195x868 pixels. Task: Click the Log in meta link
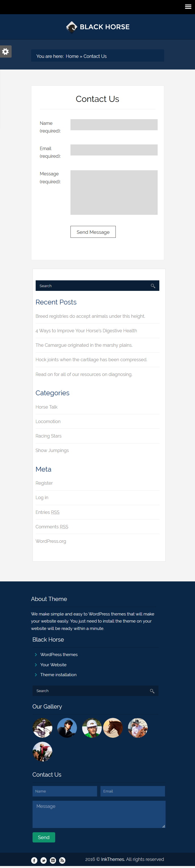42,497
